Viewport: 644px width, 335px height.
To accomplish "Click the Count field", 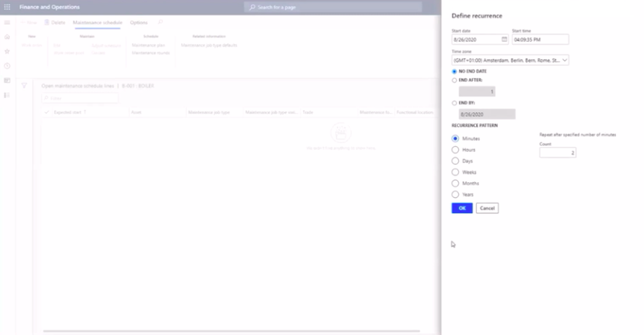I will point(558,153).
